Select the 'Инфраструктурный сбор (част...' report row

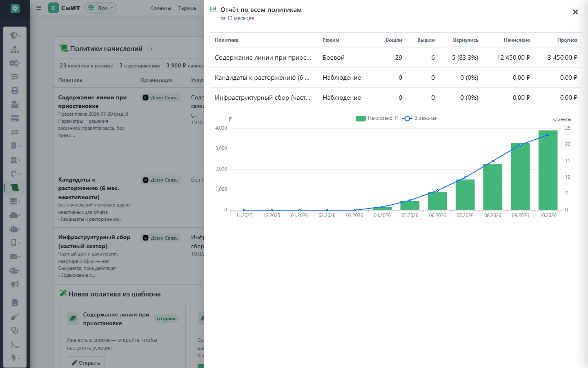pos(396,97)
